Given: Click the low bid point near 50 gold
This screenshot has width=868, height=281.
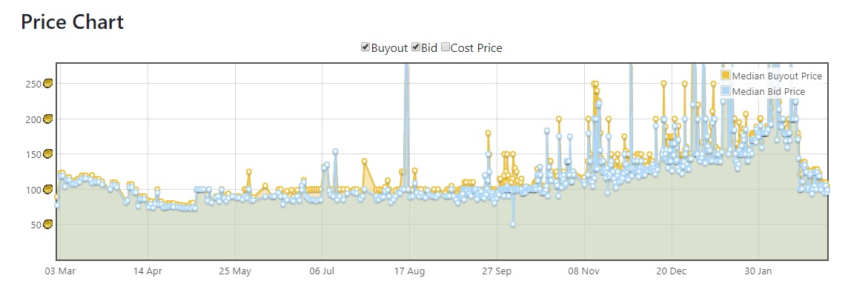Looking at the screenshot, I should (513, 225).
